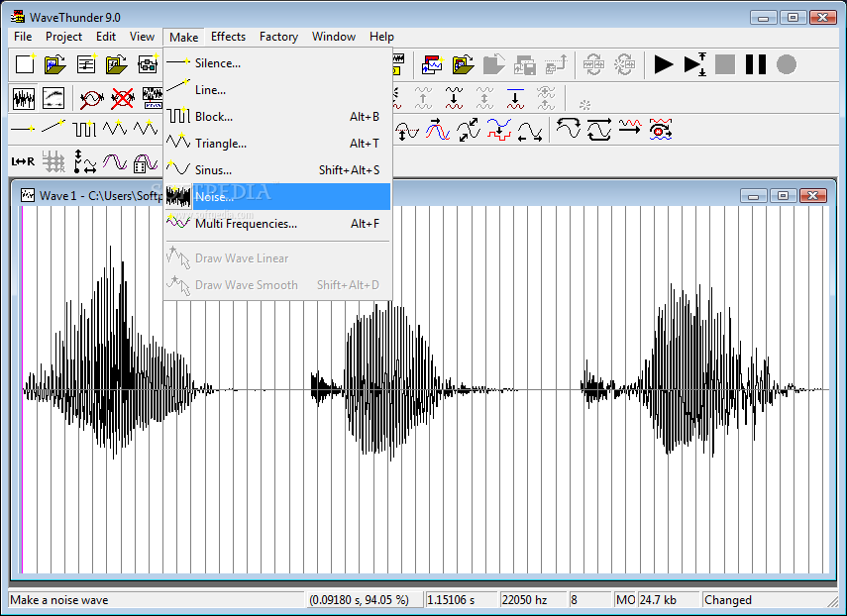
Task: Choose Block... from Make menu
Action: 277,117
